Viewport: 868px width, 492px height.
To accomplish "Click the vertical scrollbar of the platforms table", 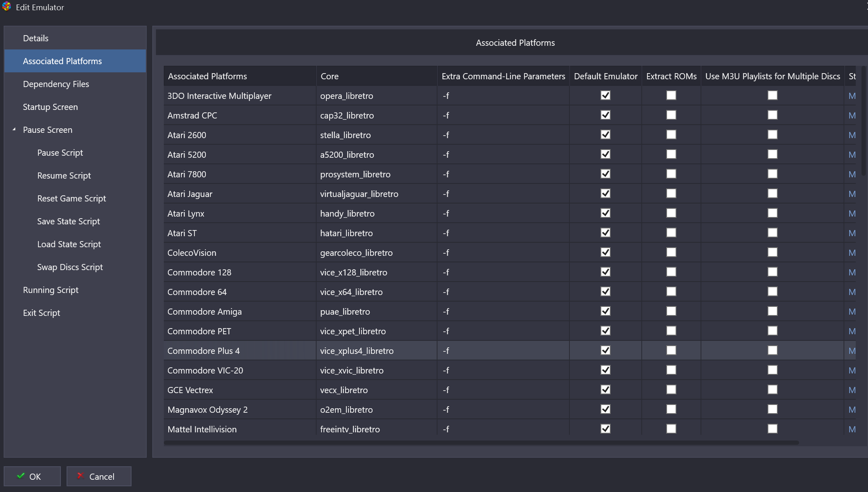I will click(x=864, y=121).
